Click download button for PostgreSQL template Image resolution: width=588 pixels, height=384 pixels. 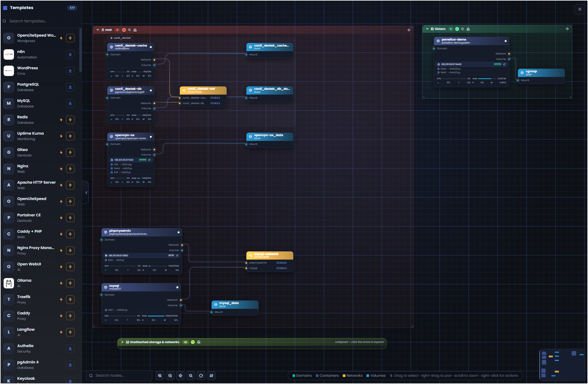tap(70, 87)
